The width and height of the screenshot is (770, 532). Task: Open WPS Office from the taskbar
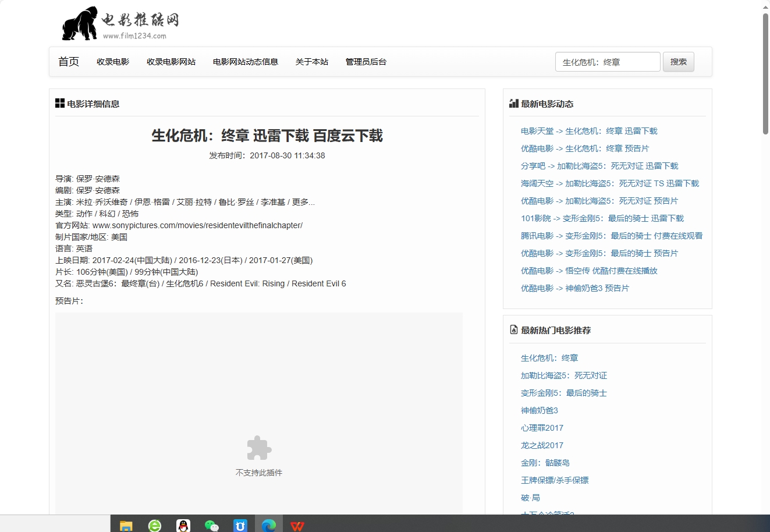[297, 524]
